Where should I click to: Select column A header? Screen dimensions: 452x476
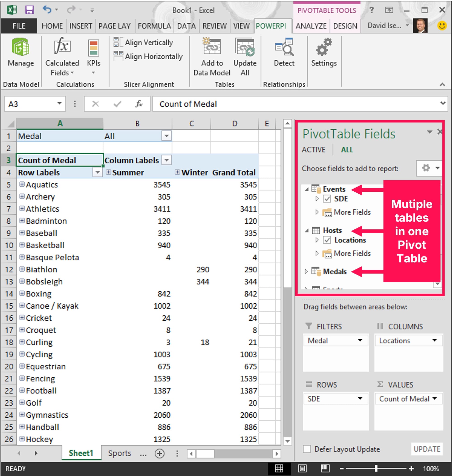(x=60, y=123)
